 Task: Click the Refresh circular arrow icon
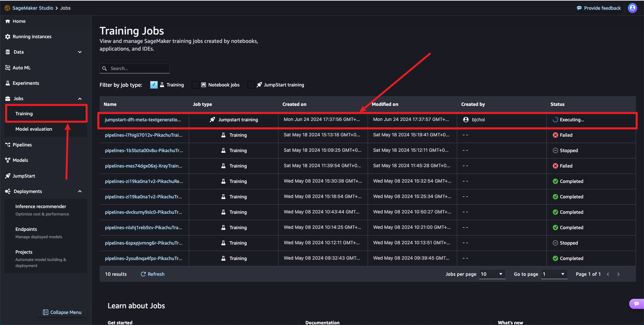pyautogui.click(x=143, y=274)
